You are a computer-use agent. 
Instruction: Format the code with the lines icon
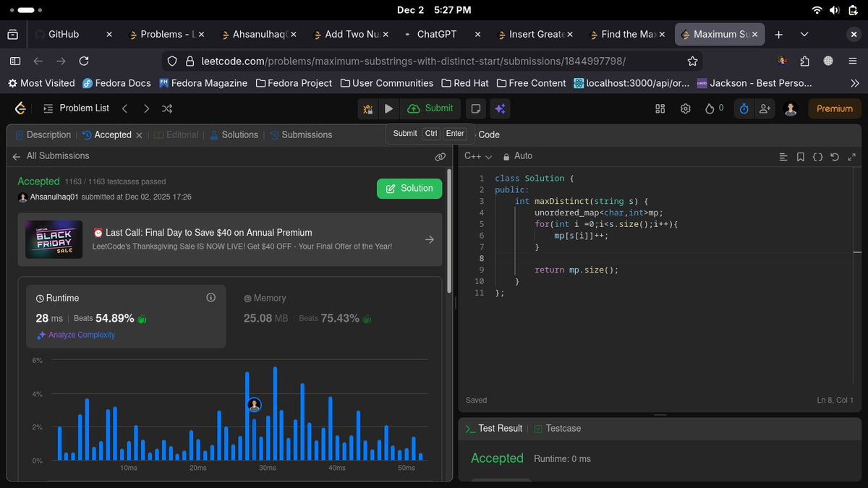[783, 156]
